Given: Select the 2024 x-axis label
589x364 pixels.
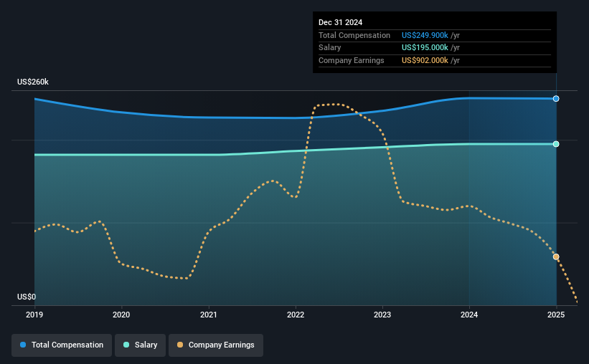Looking at the screenshot, I should pos(469,315).
